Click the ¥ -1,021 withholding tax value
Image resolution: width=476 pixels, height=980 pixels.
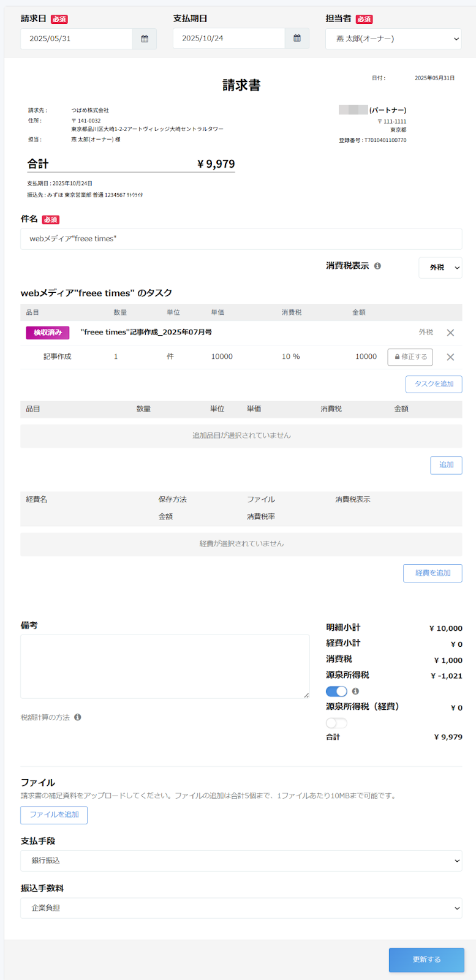tap(447, 676)
